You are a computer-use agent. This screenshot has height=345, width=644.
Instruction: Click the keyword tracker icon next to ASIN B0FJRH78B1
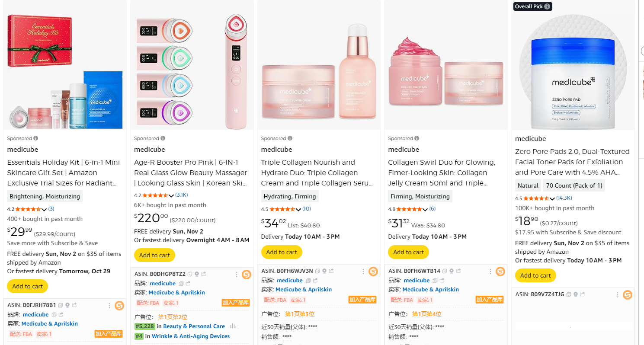67,305
